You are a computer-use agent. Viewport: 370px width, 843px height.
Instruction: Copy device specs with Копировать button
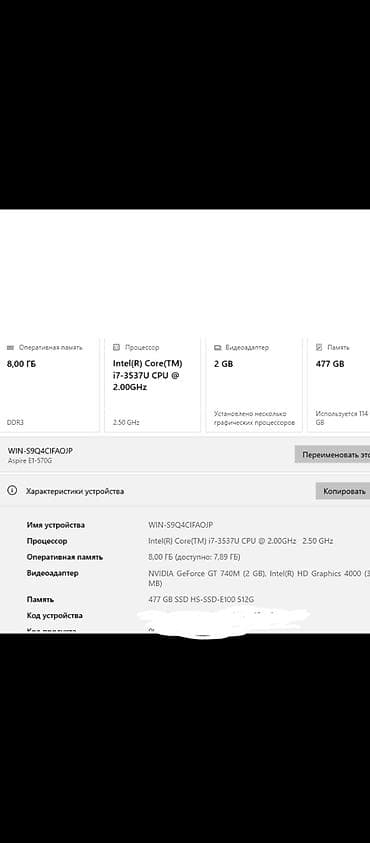343,491
